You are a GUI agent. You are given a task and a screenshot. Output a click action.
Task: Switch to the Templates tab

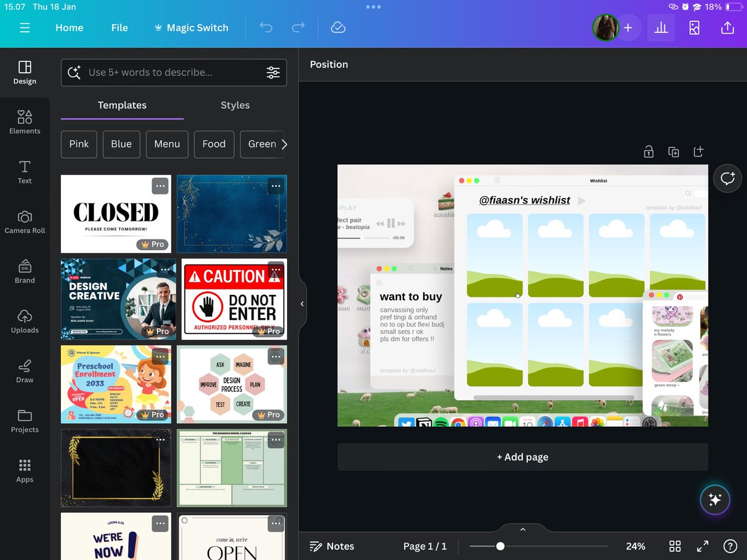(x=122, y=105)
